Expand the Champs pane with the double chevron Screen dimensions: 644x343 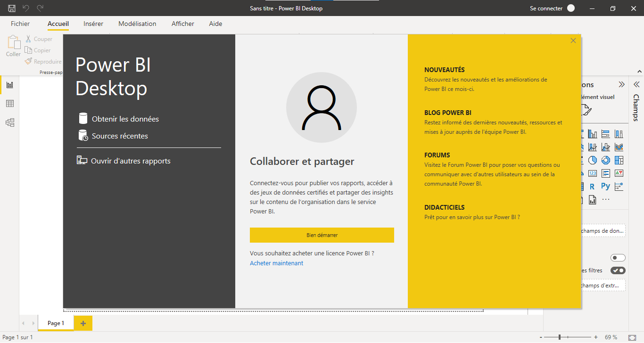636,84
